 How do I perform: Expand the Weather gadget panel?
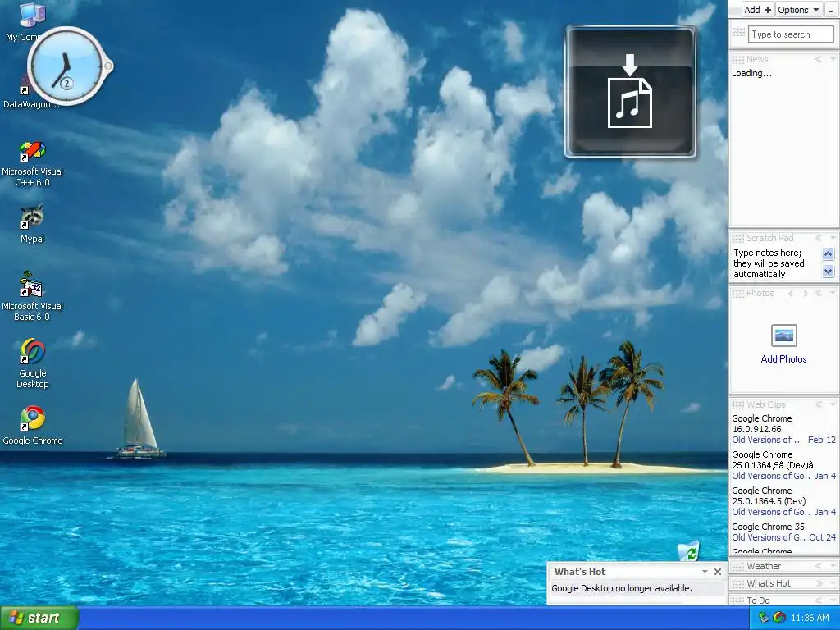pyautogui.click(x=819, y=566)
